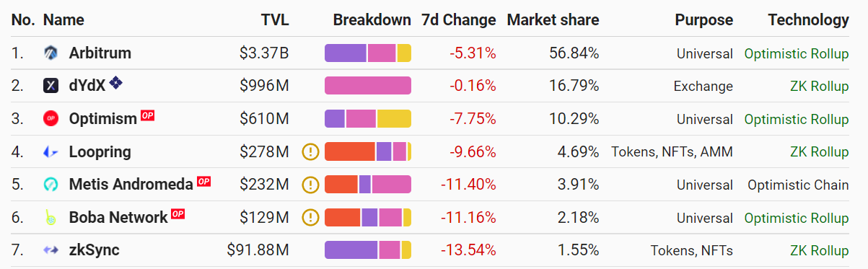Click the blue Loopring logo icon
This screenshot has height=269, width=868.
point(51,151)
